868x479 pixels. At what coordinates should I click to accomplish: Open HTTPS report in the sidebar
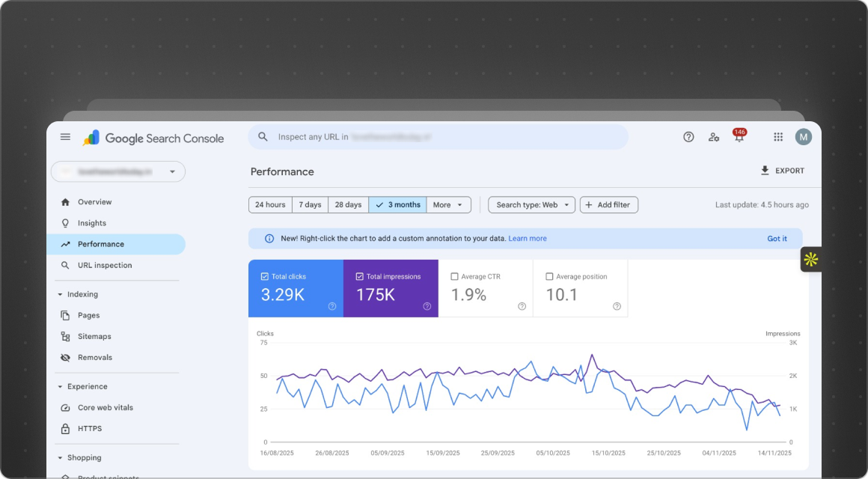pyautogui.click(x=116, y=429)
